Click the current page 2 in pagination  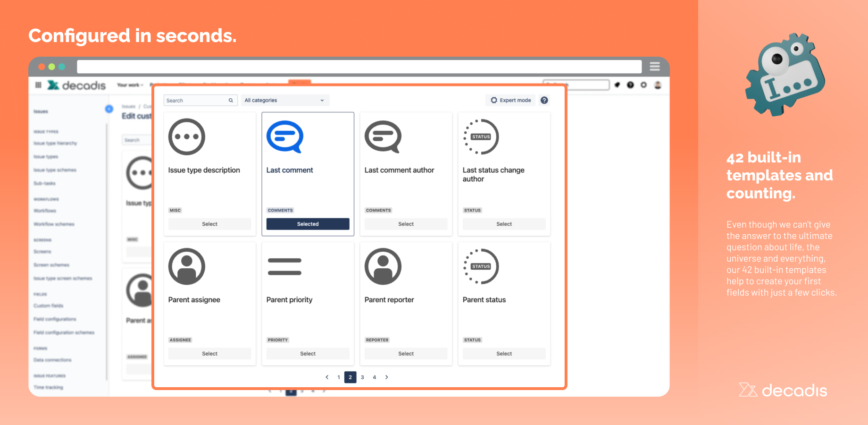350,377
